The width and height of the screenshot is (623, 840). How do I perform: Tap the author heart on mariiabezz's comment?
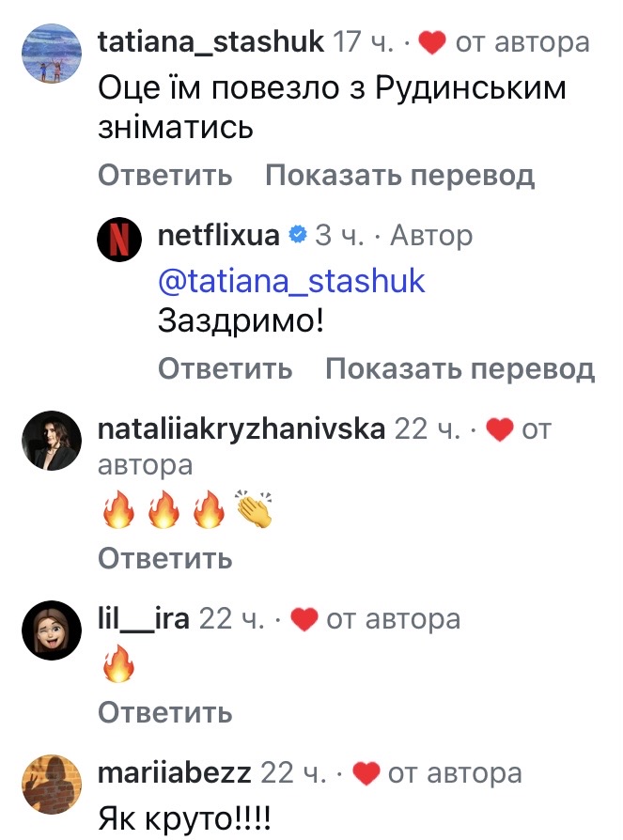click(365, 774)
